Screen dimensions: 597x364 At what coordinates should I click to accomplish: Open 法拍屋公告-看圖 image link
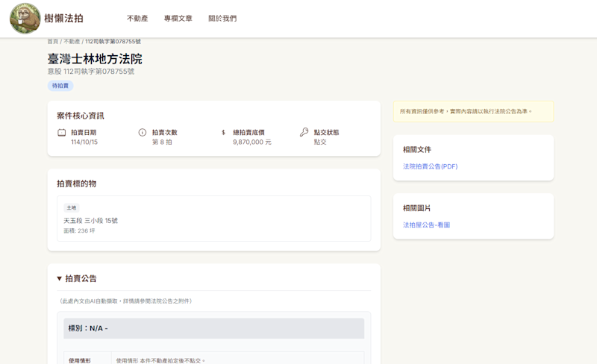[426, 225]
